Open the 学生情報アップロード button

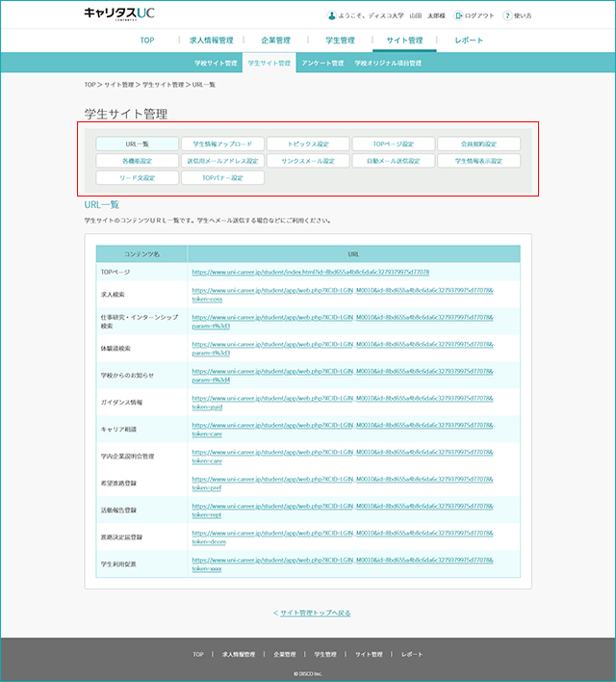222,144
